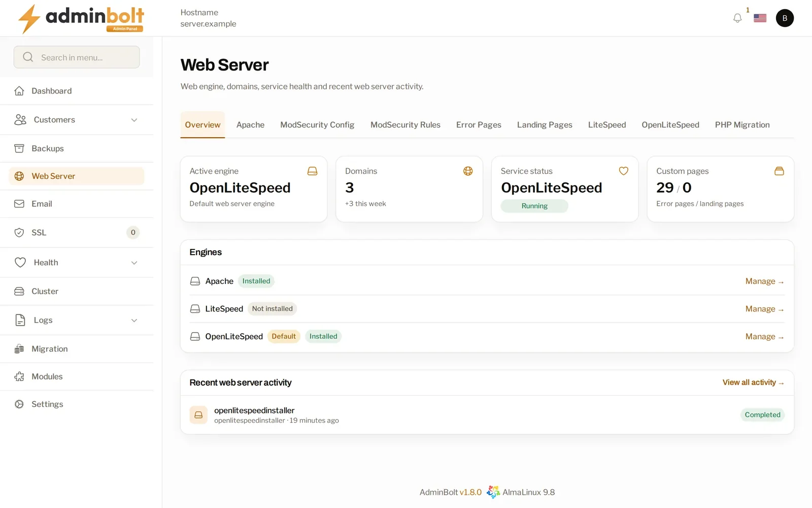812x508 pixels.
Task: Manage the OpenLiteSpeed engine
Action: [x=764, y=337]
